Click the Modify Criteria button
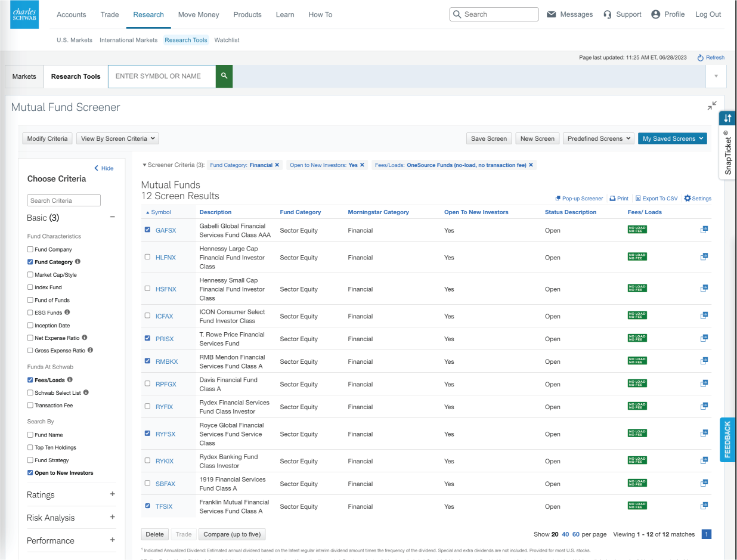Viewport: 737px width, 560px height. pos(48,138)
